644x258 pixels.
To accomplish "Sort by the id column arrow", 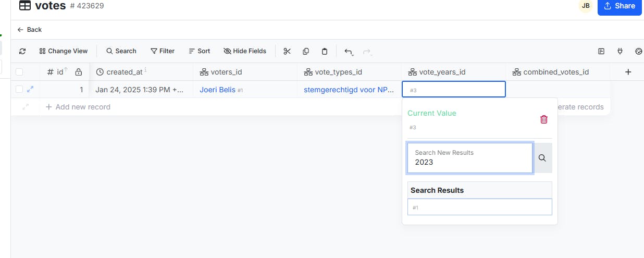I will [66, 70].
